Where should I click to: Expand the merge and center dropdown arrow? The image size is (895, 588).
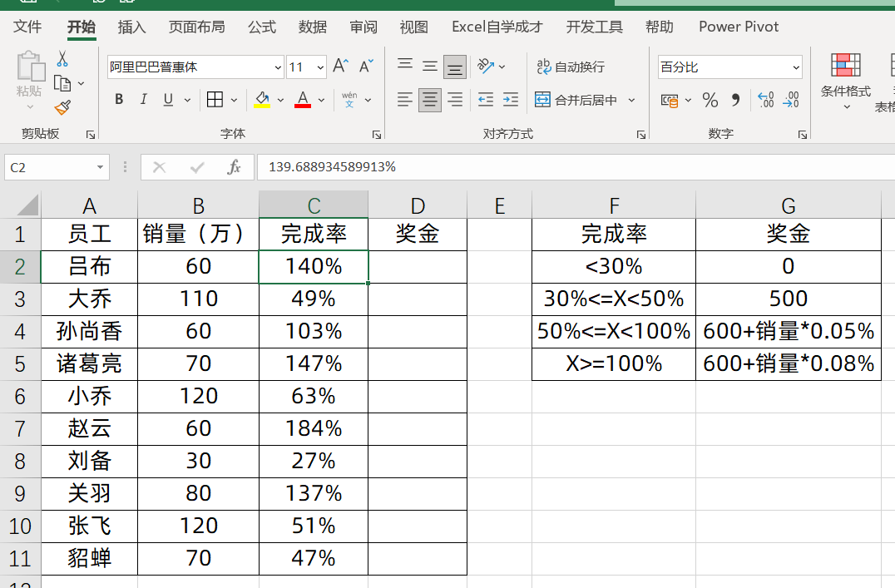tap(631, 101)
